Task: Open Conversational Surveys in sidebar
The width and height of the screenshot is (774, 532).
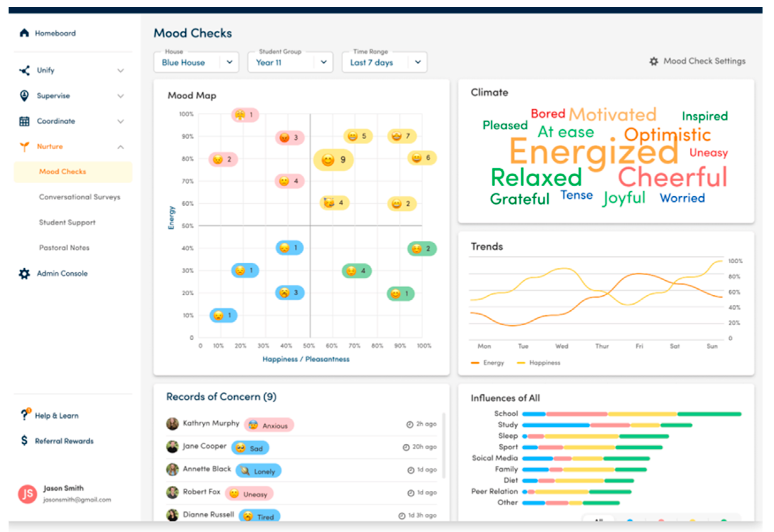Action: pos(79,197)
